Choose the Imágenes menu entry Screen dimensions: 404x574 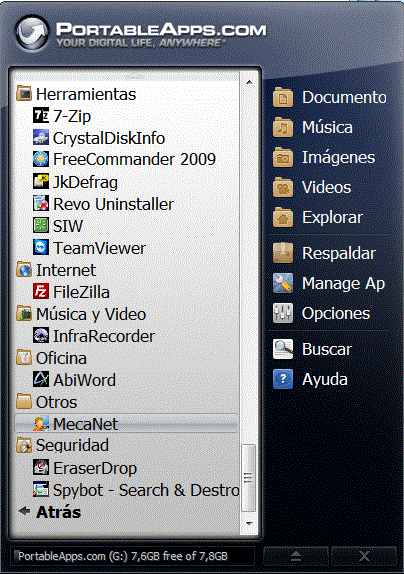click(x=338, y=157)
